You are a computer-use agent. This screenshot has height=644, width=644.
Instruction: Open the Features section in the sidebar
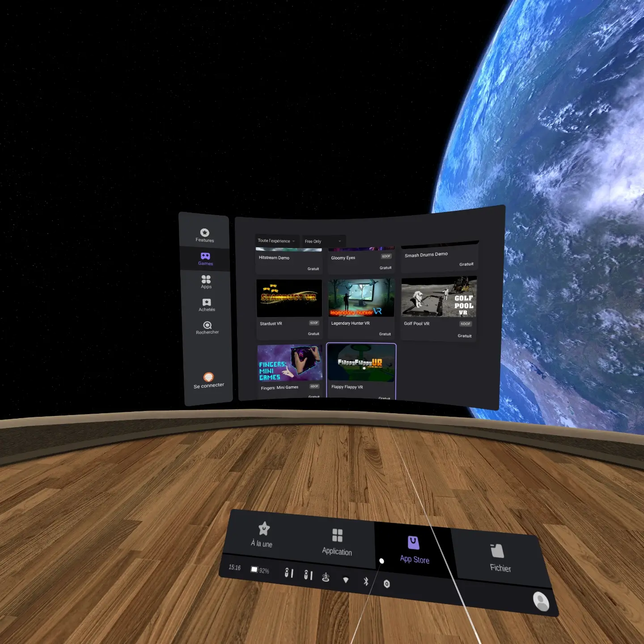[205, 235]
